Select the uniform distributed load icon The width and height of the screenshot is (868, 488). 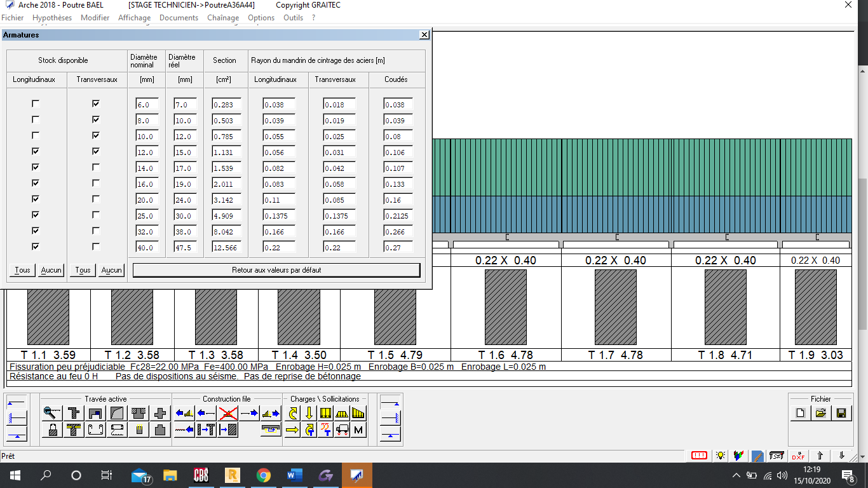tap(325, 413)
